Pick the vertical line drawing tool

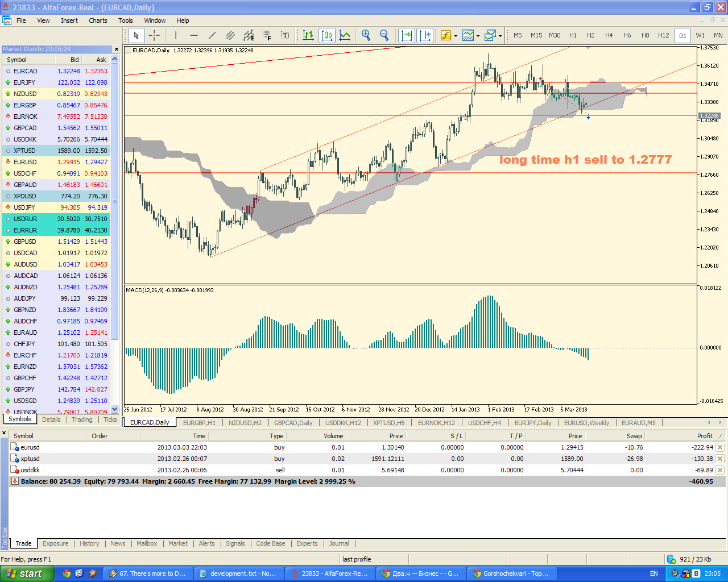176,35
